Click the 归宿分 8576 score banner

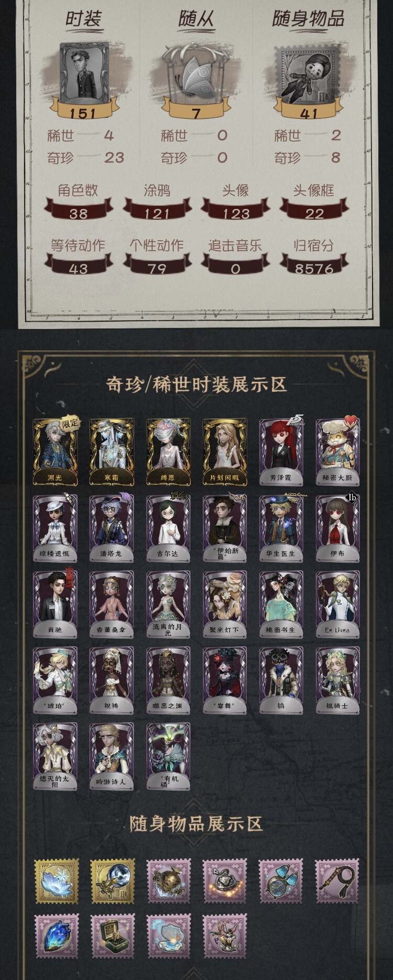314,258
